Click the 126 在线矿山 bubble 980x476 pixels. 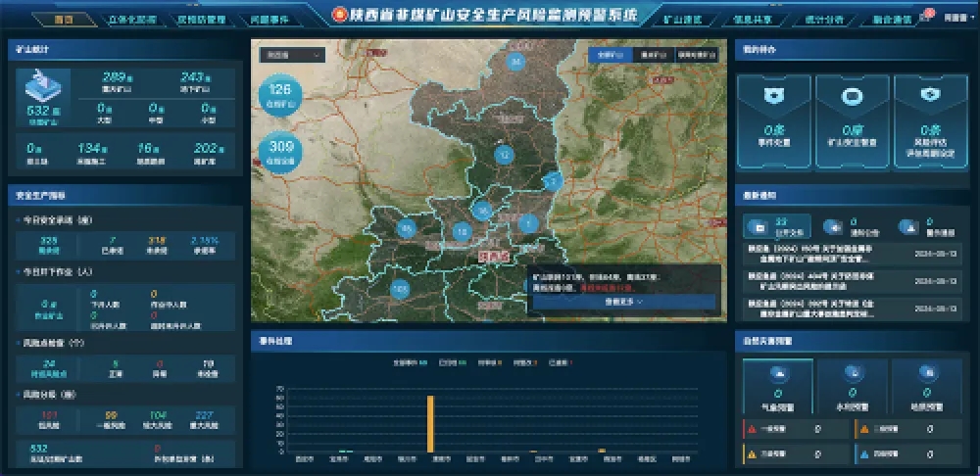tap(281, 95)
